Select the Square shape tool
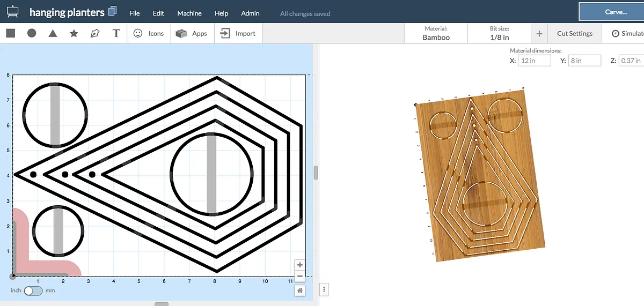Image resolution: width=644 pixels, height=306 pixels. coord(10,33)
